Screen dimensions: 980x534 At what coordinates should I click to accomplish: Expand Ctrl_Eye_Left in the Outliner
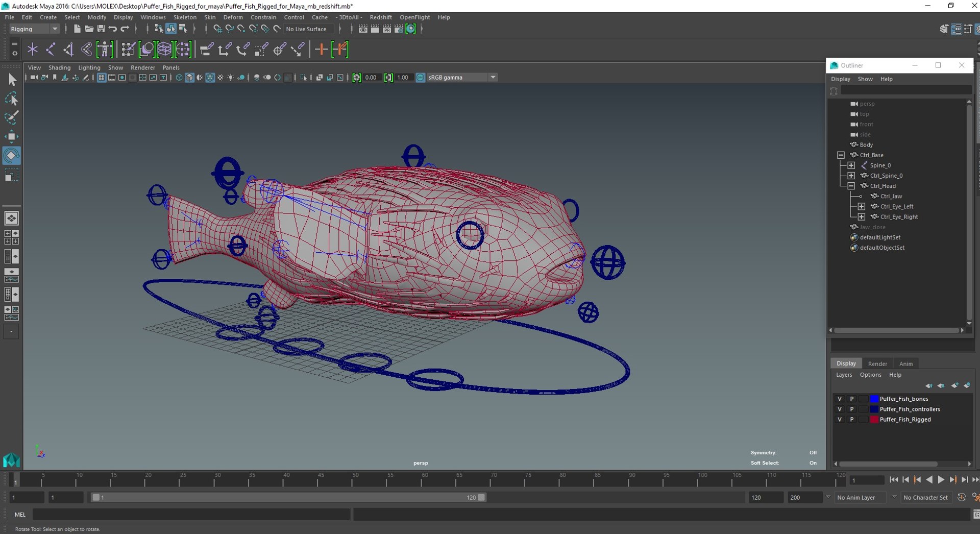pos(861,206)
